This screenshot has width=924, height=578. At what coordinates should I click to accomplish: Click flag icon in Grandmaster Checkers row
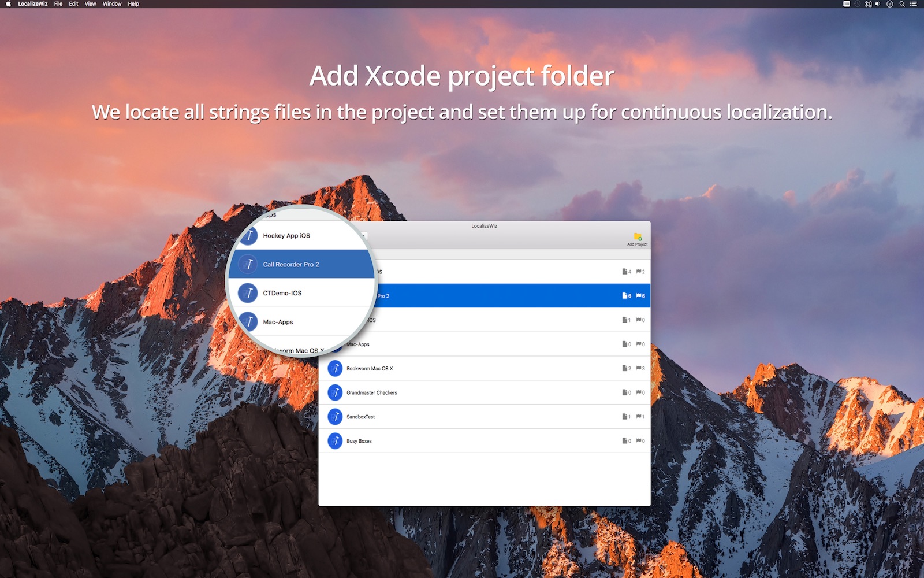point(638,393)
